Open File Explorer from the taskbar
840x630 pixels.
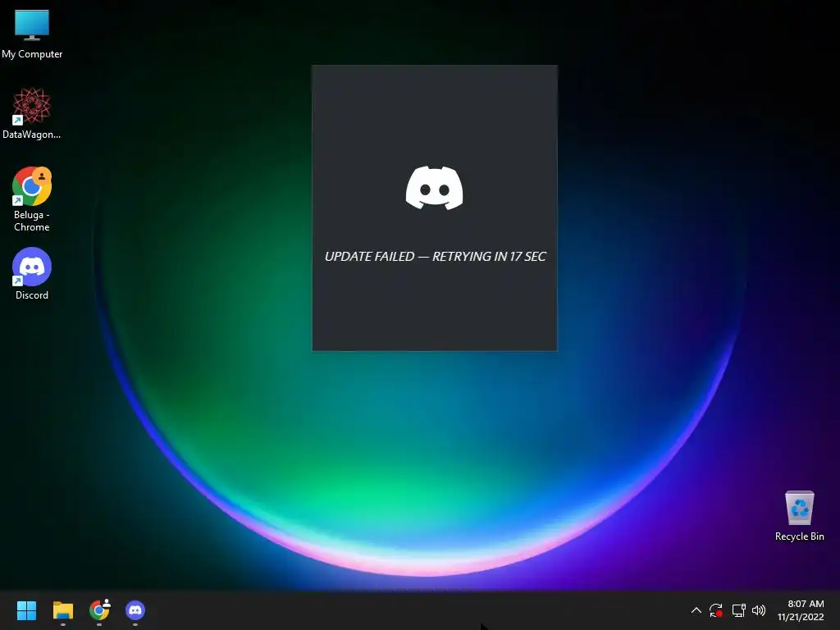pos(62,610)
